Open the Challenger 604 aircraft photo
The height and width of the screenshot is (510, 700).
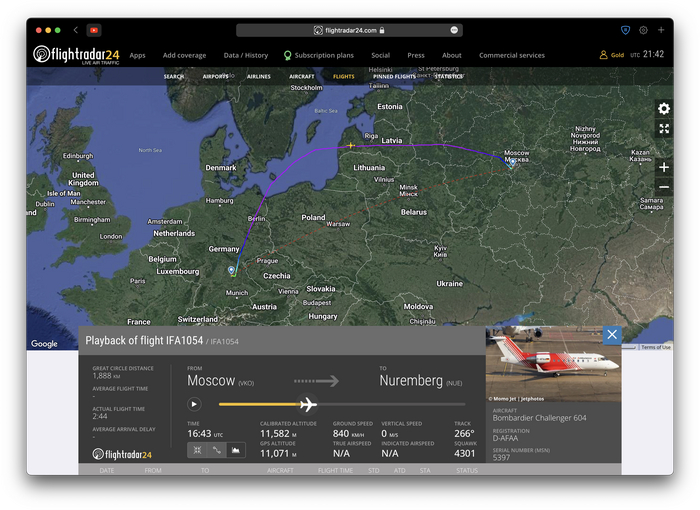[553, 364]
